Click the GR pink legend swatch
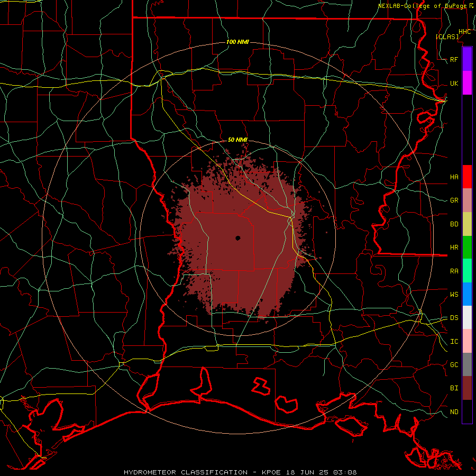 [467, 200]
